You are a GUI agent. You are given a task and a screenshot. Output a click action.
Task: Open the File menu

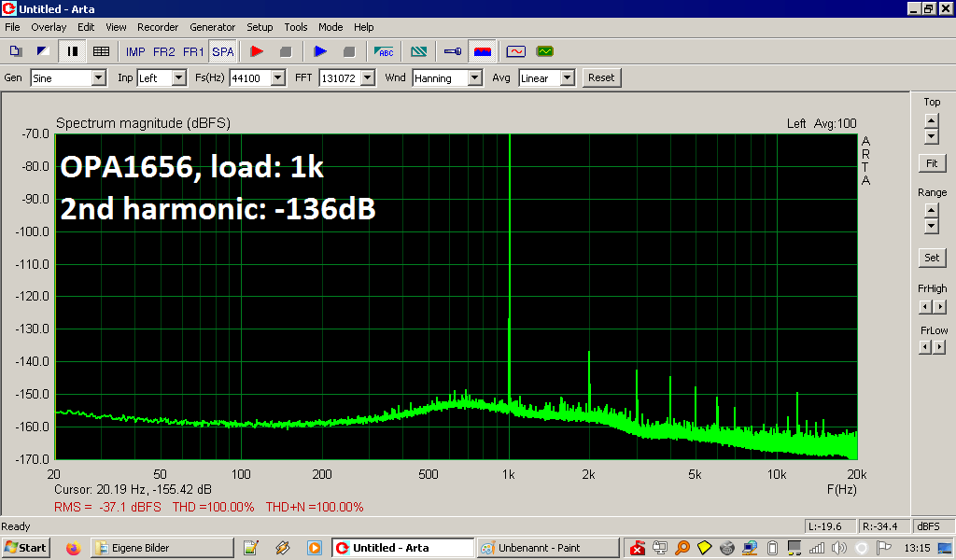pos(12,27)
